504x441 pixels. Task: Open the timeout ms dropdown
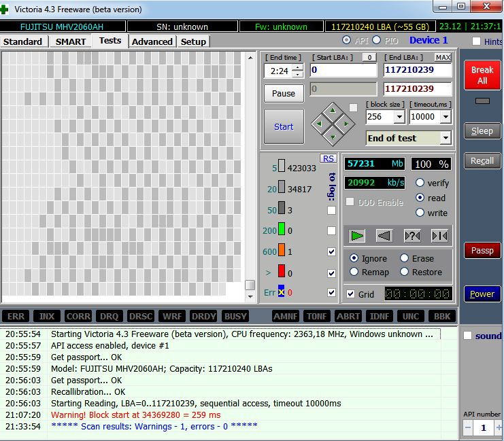[x=446, y=117]
